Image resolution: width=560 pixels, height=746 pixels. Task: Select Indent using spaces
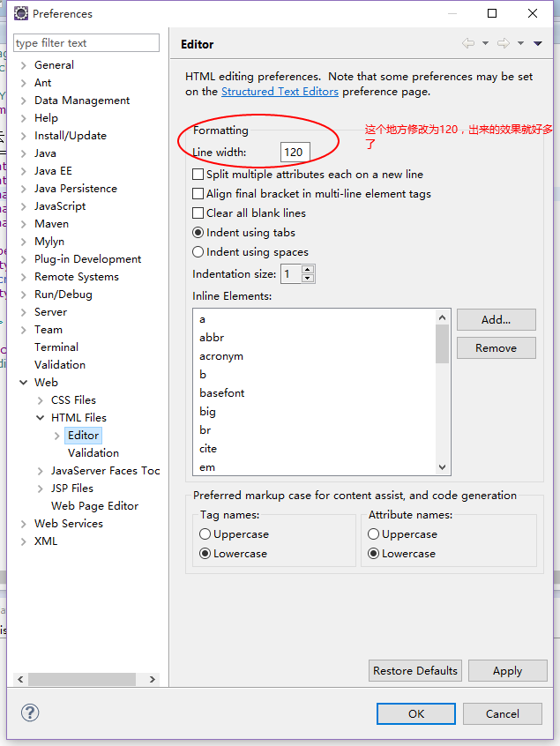point(198,251)
